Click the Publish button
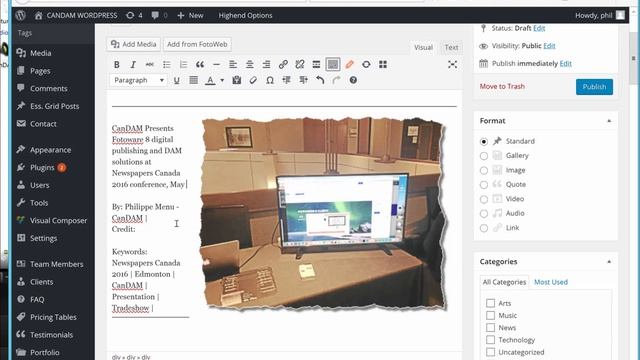Image resolution: width=640 pixels, height=360 pixels. (x=594, y=87)
